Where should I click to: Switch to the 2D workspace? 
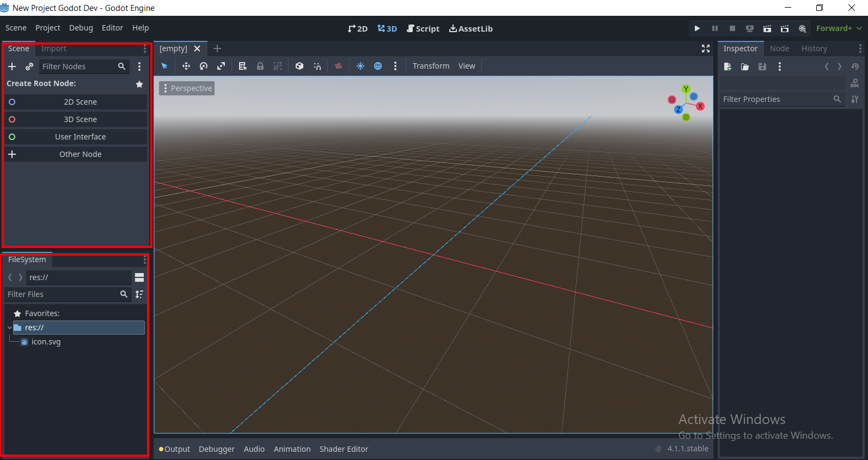click(358, 28)
